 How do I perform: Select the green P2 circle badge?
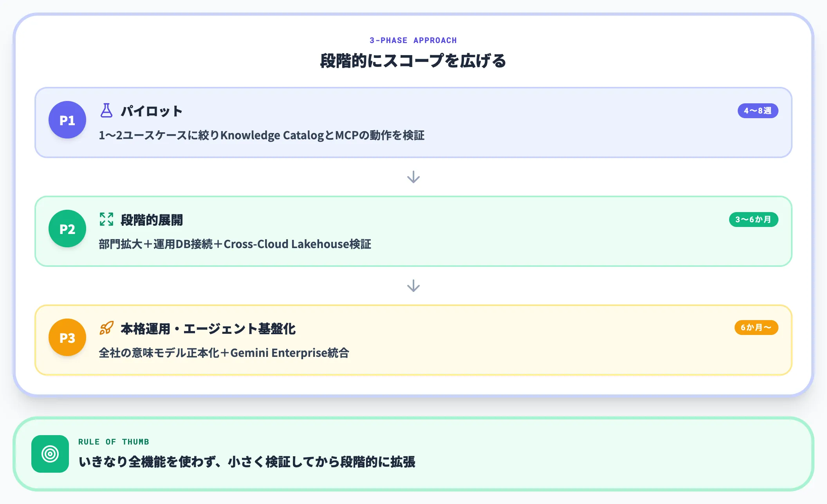point(67,229)
